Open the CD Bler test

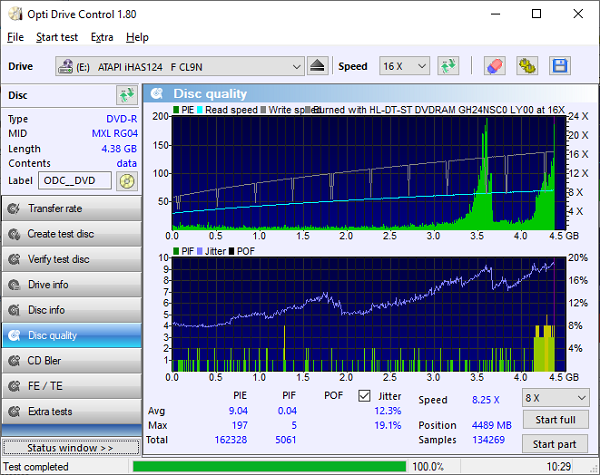(x=71, y=361)
